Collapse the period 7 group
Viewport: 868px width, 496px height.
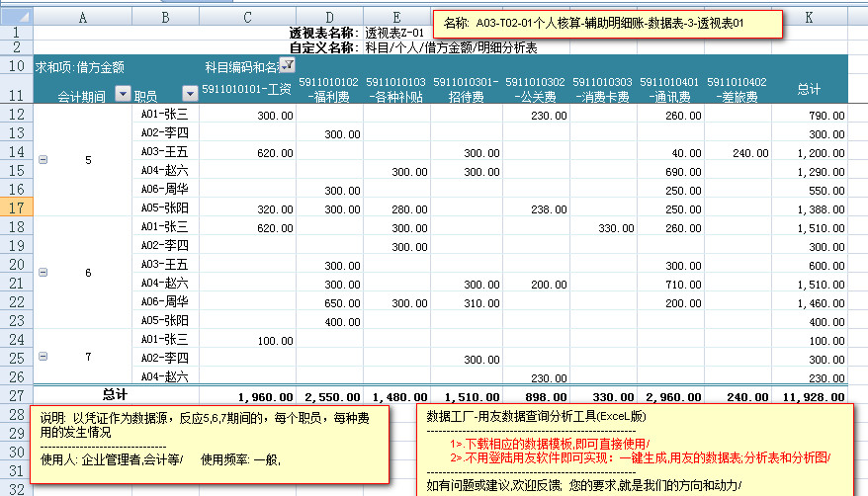coord(42,356)
